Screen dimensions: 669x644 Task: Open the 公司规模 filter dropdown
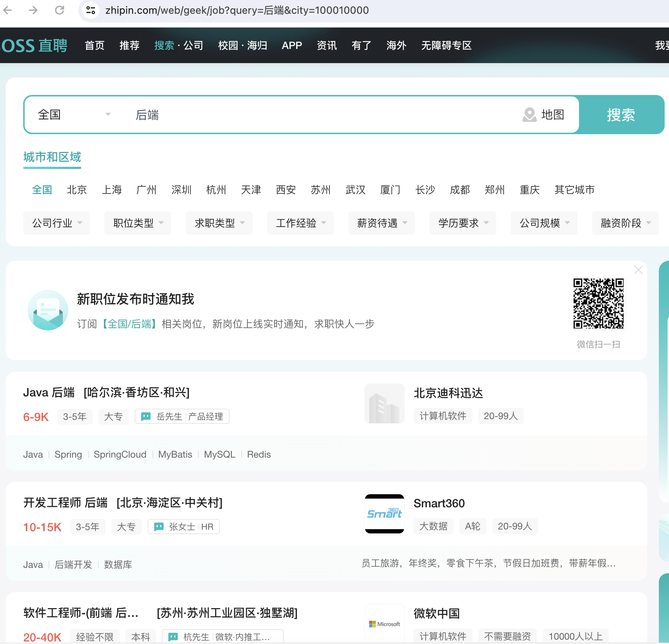point(544,223)
